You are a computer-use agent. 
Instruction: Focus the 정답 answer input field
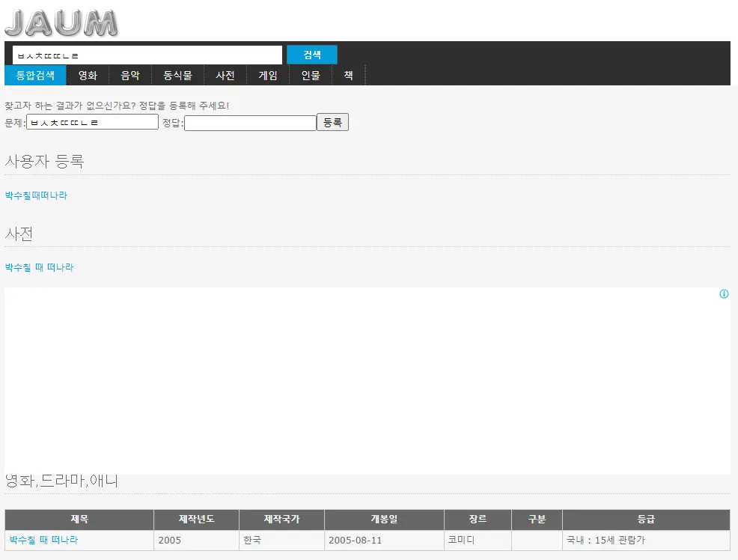click(251, 124)
